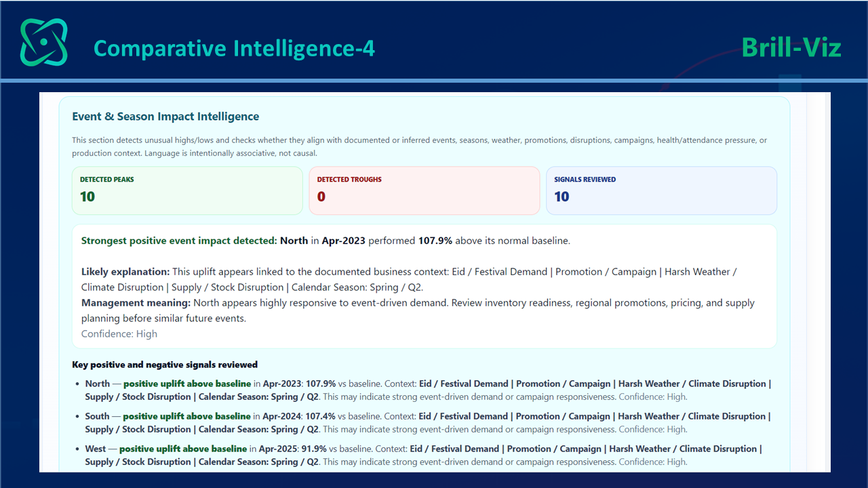Screen dimensions: 868x488
Task: Select the Detected Peaks card
Action: tap(187, 190)
